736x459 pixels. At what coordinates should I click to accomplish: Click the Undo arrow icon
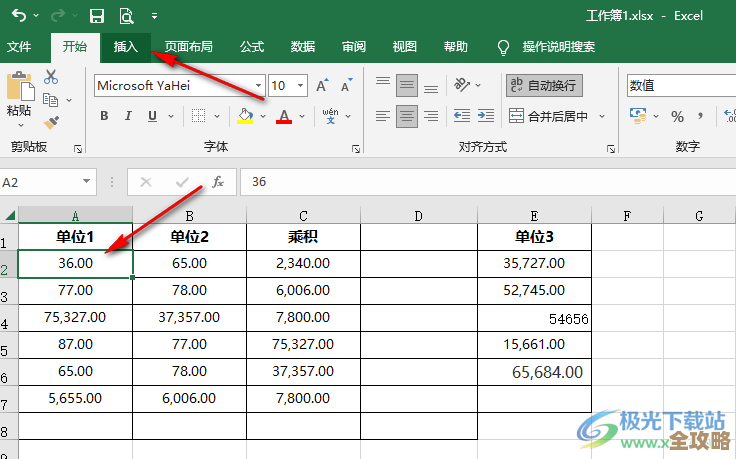[19, 16]
